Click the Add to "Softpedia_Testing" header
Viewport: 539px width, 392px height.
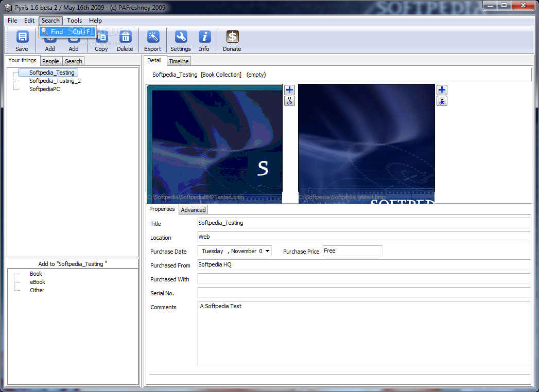point(73,264)
